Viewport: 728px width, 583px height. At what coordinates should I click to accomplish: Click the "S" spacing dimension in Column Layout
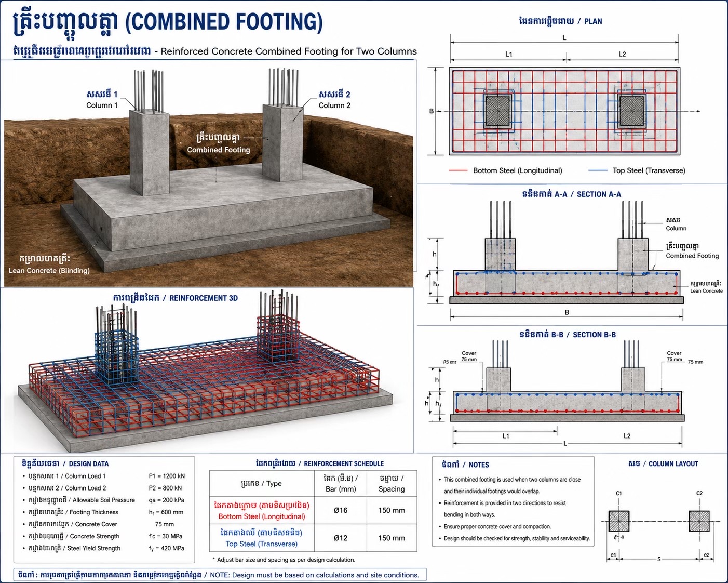tap(659, 559)
